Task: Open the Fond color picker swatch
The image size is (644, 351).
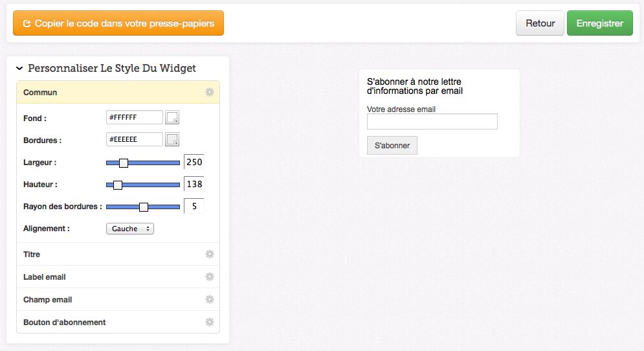Action: 172,117
